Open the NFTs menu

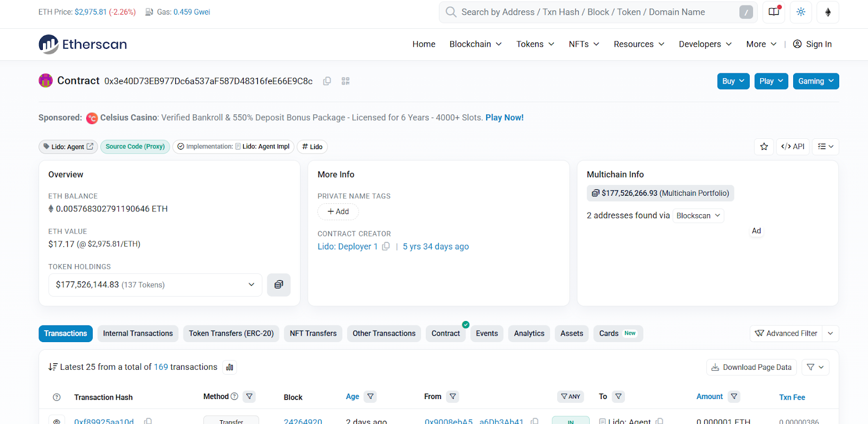click(x=584, y=44)
